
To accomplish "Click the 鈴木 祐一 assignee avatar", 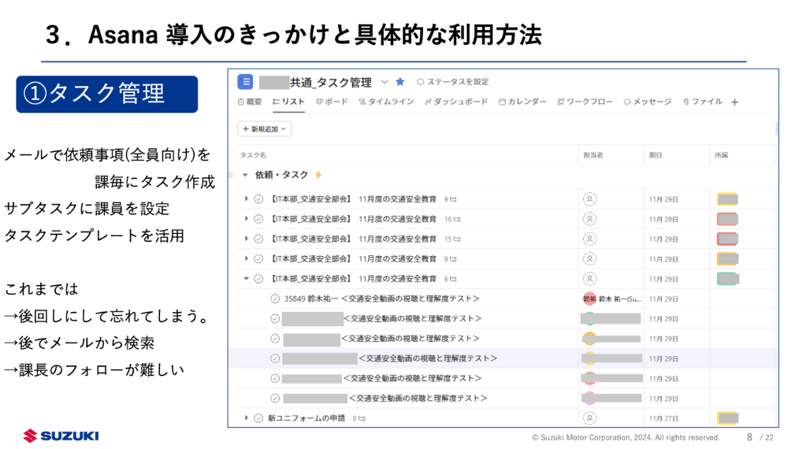I will click(x=589, y=299).
